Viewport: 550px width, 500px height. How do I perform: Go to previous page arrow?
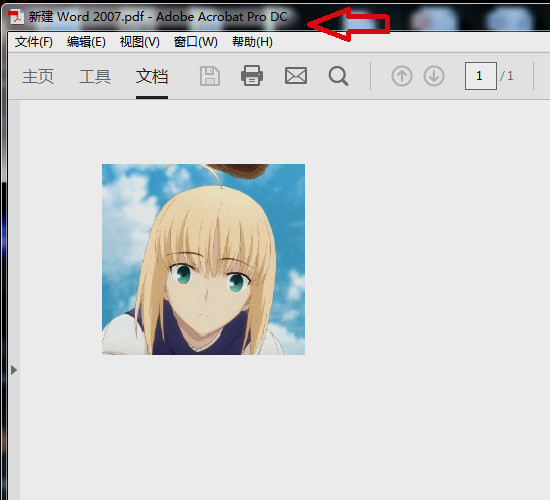[x=402, y=76]
